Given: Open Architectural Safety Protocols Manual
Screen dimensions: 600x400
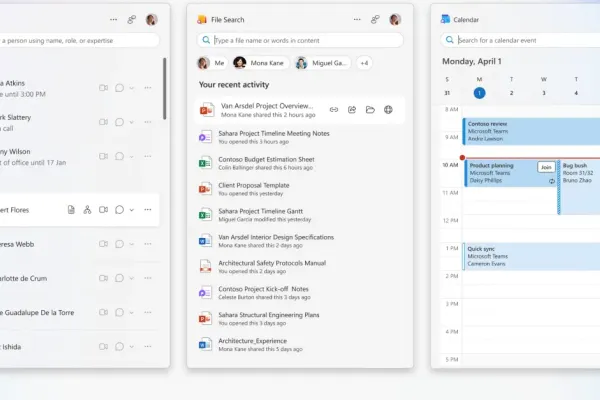Looking at the screenshot, I should pos(300,267).
